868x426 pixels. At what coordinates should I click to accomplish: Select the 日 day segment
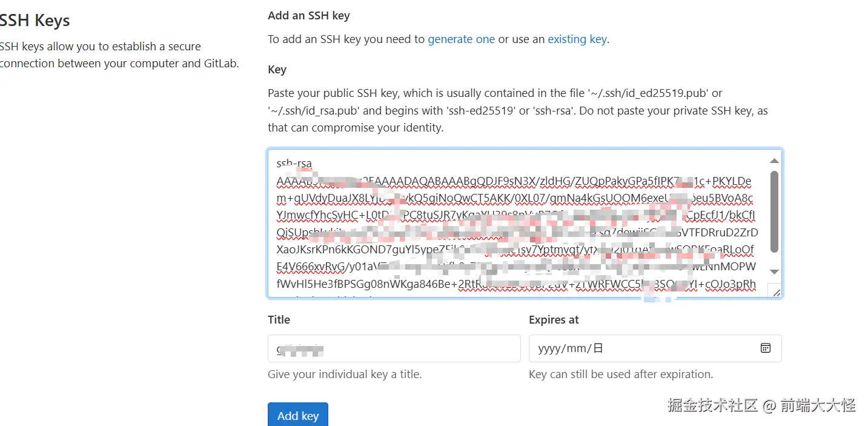point(598,348)
